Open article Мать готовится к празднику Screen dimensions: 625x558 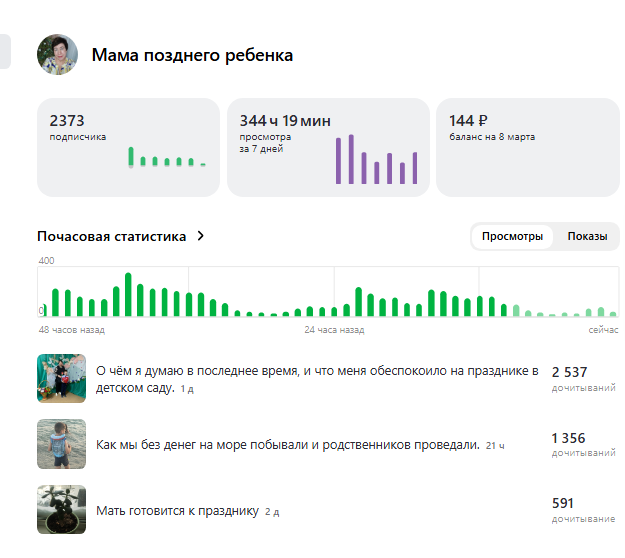[177, 511]
